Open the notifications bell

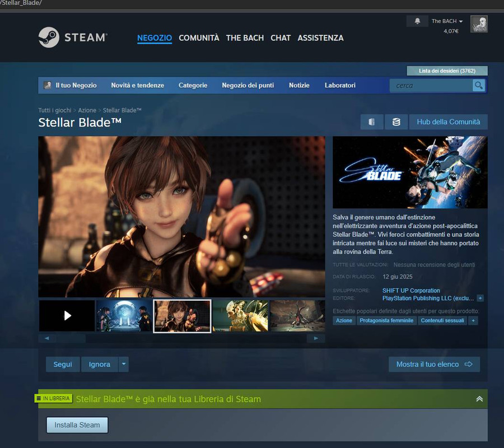point(417,21)
